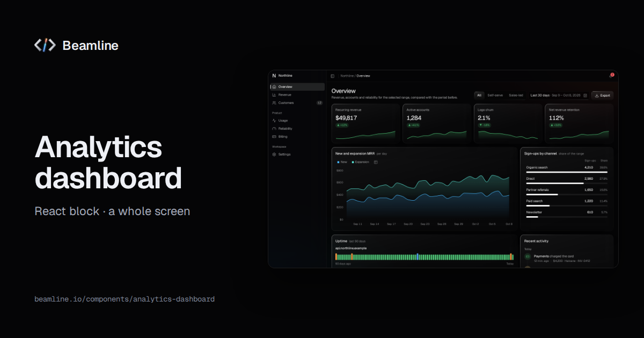Open the Usage sidebar item
Image resolution: width=644 pixels, height=338 pixels.
click(x=298, y=121)
